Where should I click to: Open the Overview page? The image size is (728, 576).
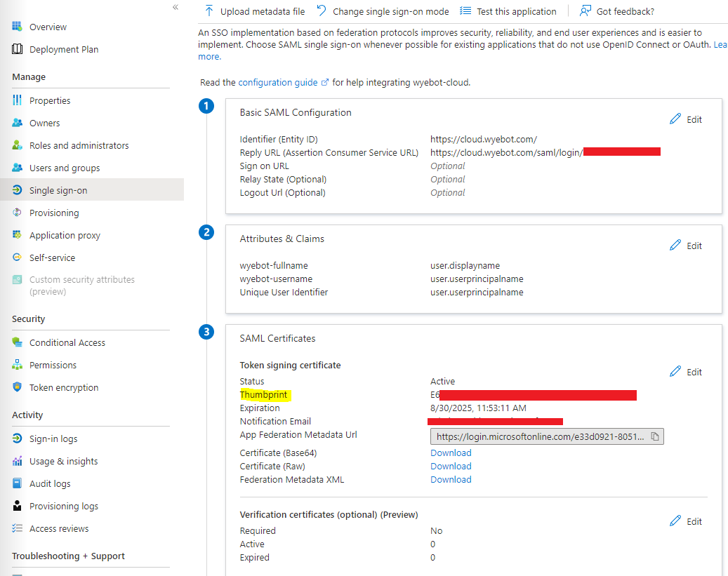click(x=48, y=27)
